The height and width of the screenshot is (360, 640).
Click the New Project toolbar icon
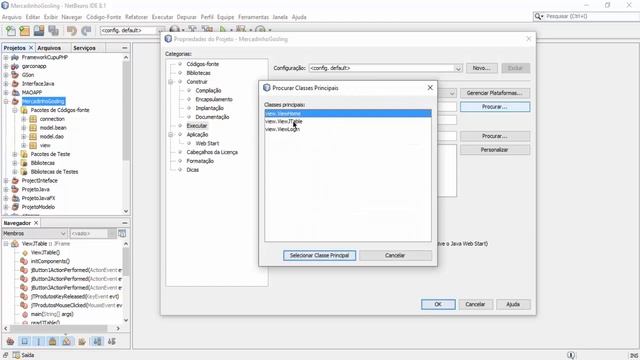point(24,31)
